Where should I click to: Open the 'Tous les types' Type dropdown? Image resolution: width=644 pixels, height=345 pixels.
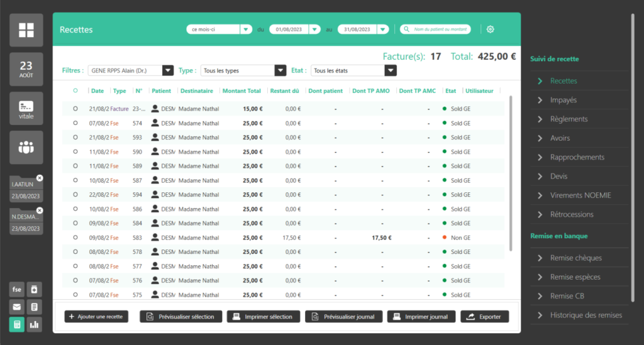[x=280, y=70]
